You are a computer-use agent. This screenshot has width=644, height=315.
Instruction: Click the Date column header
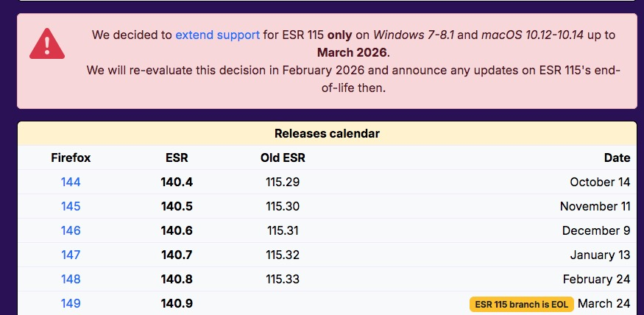(617, 157)
